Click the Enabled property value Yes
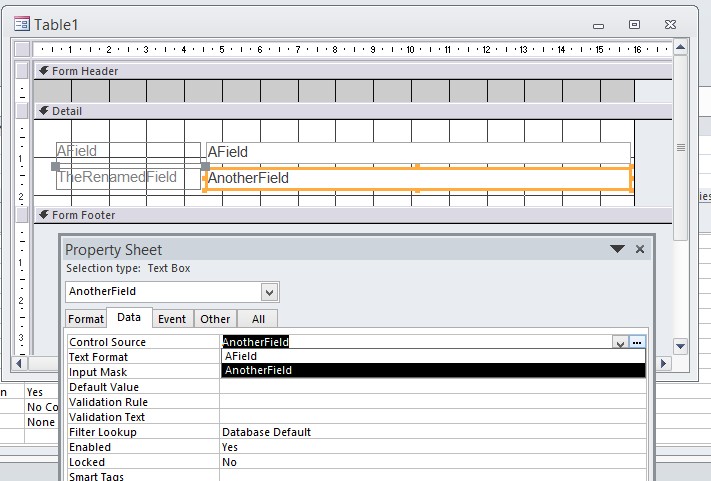Screen dimensions: 711x481 (x=230, y=447)
